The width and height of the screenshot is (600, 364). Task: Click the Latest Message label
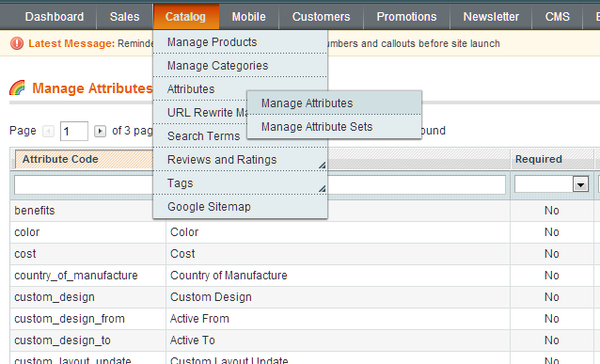coord(71,43)
